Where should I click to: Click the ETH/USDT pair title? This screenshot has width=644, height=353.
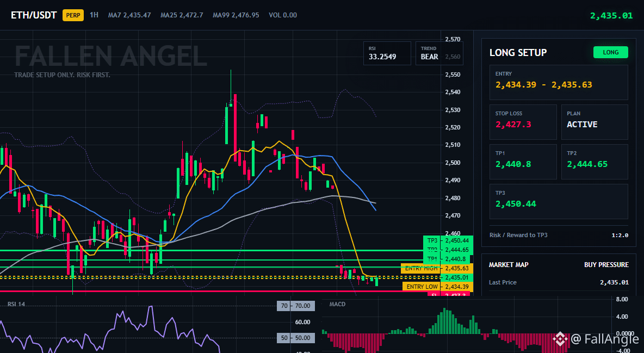click(34, 15)
